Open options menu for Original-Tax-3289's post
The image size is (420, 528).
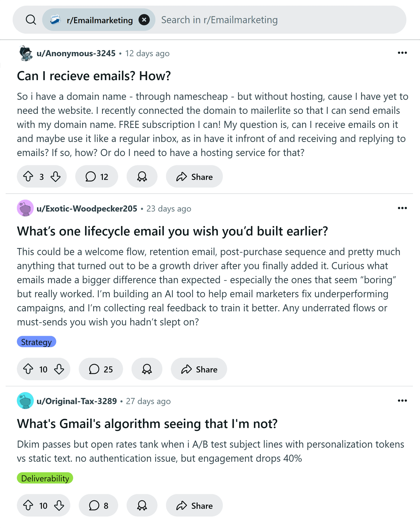click(x=402, y=401)
